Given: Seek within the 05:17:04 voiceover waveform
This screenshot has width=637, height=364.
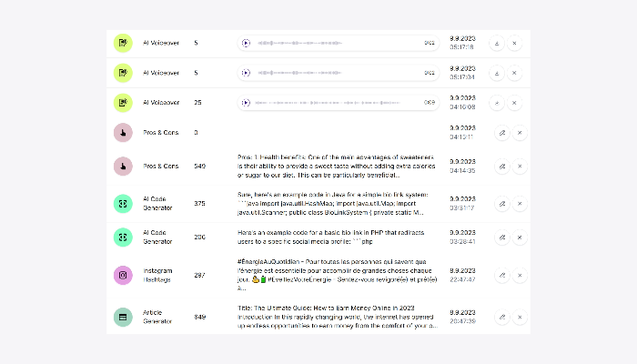Looking at the screenshot, I should click(299, 73).
